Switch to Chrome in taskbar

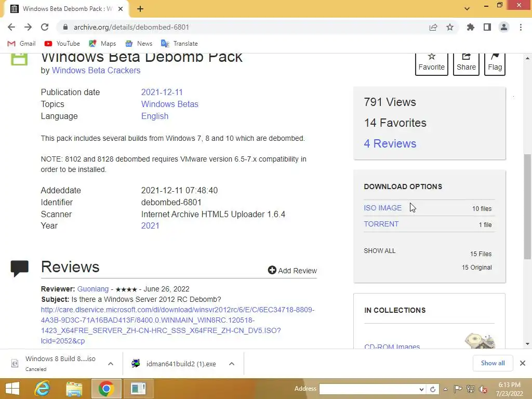click(x=106, y=389)
